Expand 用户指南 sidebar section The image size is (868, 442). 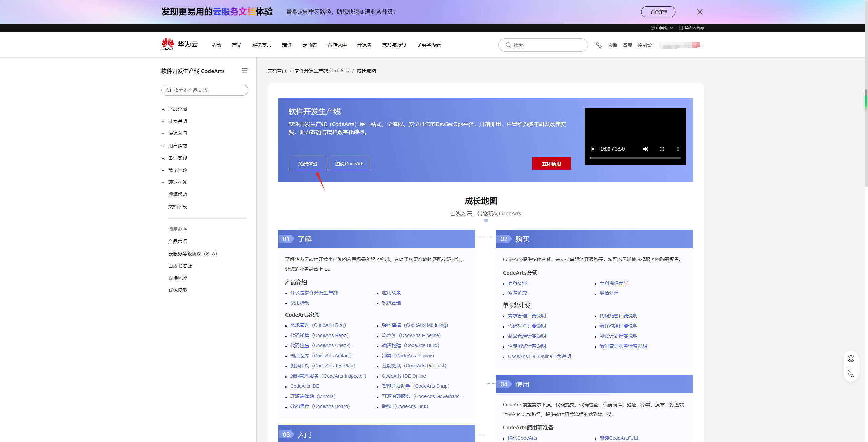[177, 146]
